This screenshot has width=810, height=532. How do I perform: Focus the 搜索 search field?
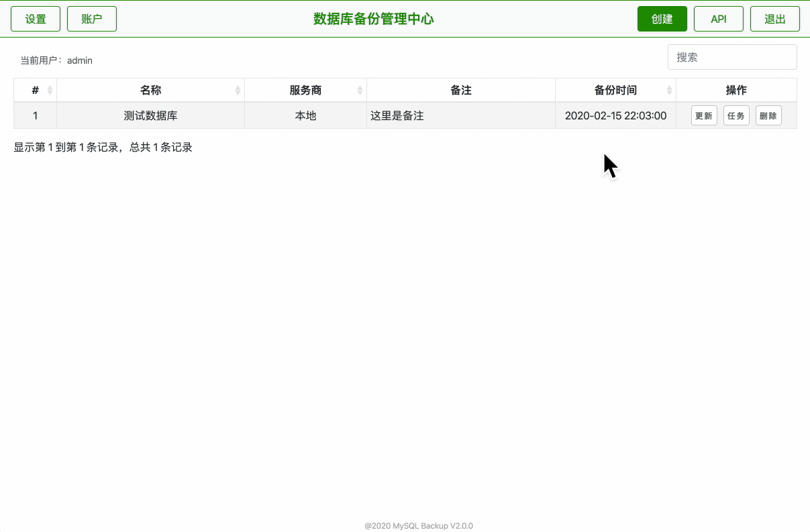732,57
